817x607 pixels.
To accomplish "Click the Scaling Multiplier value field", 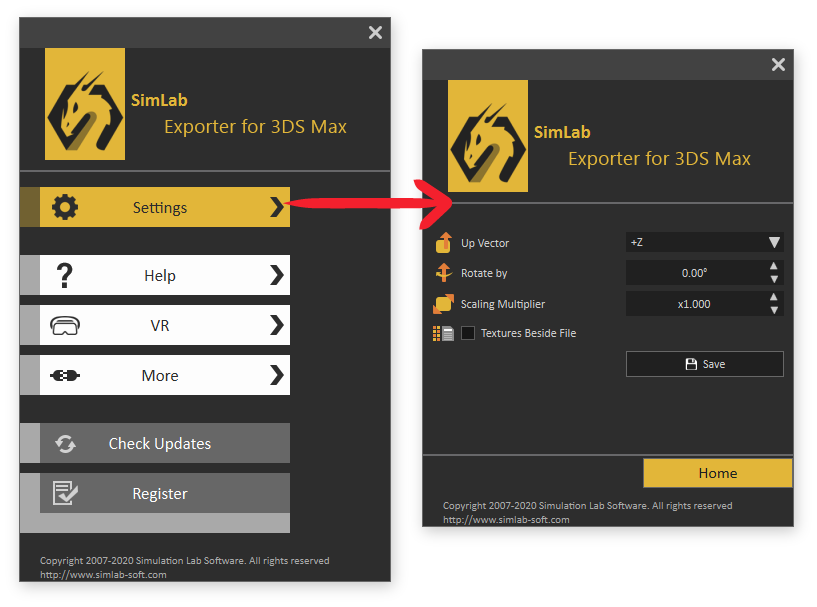I will (695, 303).
